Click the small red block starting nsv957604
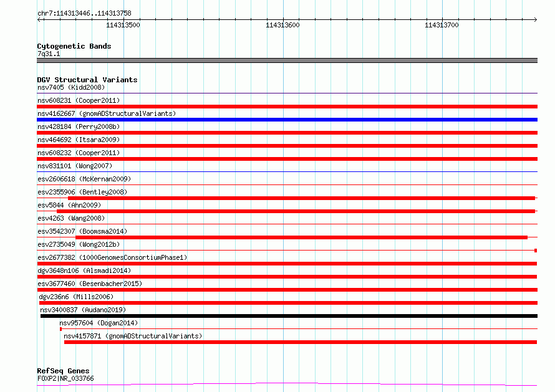 pos(61,329)
